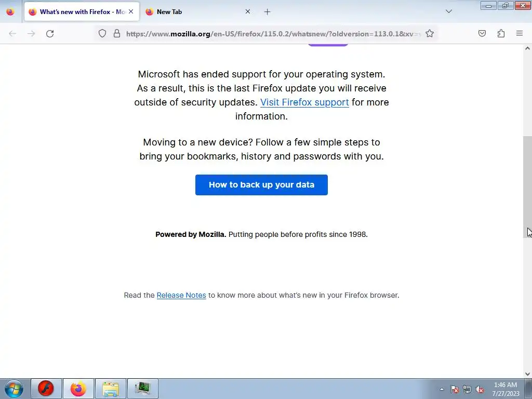532x399 pixels.
Task: Reload the current page
Action: click(x=50, y=34)
